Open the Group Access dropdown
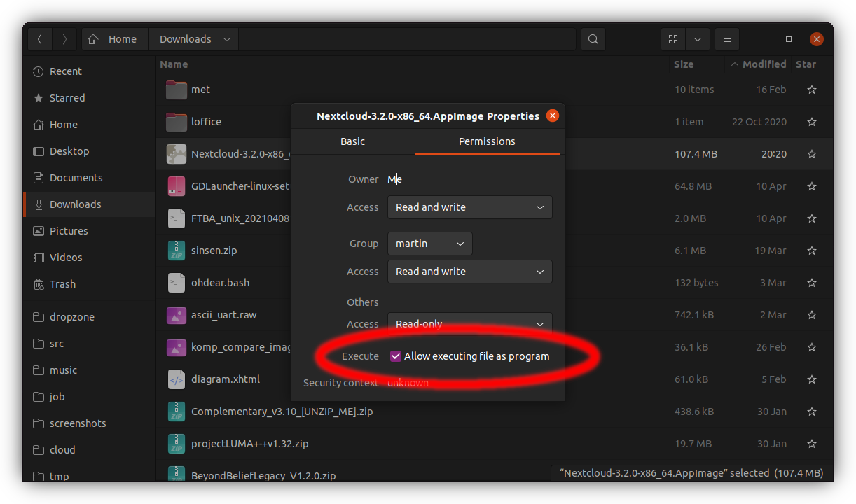 coord(470,272)
